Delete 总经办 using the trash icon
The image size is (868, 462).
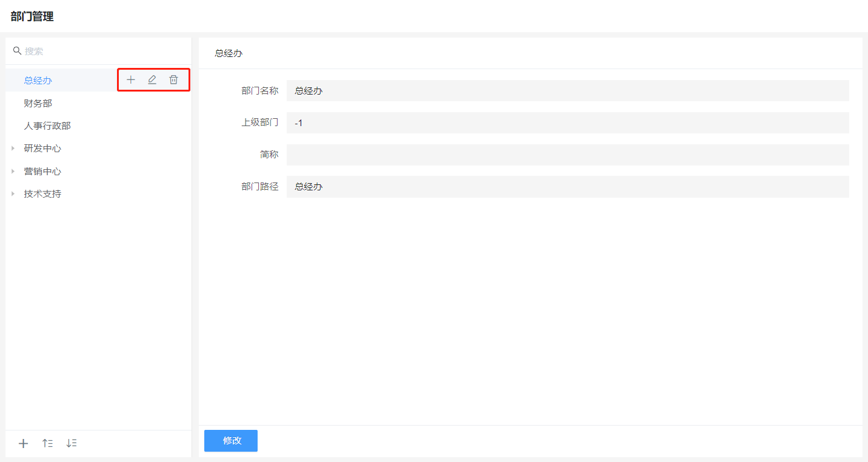coord(173,80)
